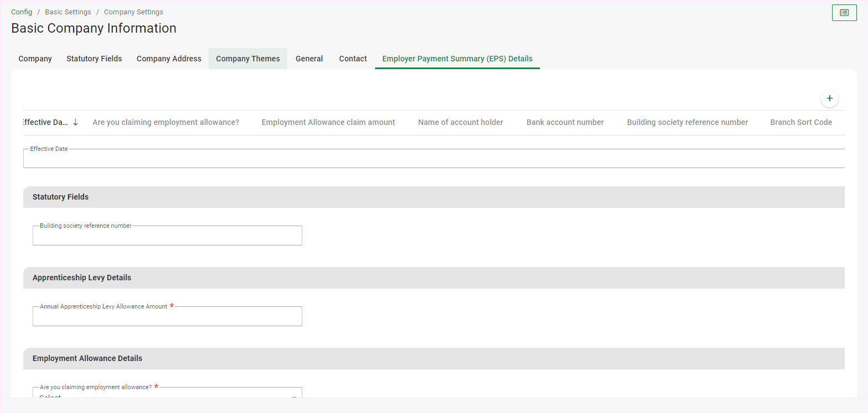
Task: Click the list view icon button
Action: pyautogui.click(x=844, y=13)
